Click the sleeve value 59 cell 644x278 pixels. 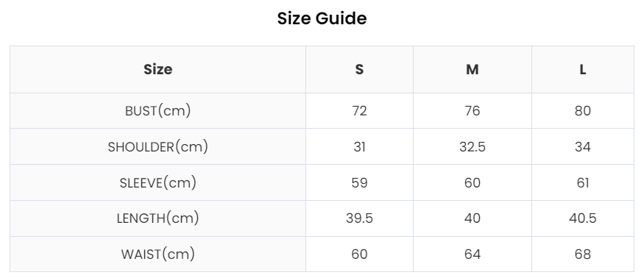[359, 182]
